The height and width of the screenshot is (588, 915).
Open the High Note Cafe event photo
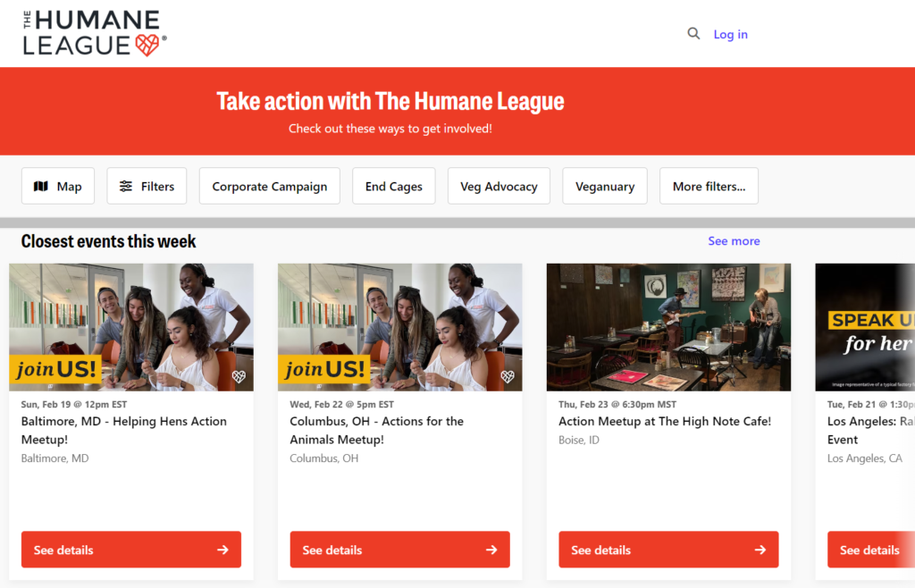[668, 327]
